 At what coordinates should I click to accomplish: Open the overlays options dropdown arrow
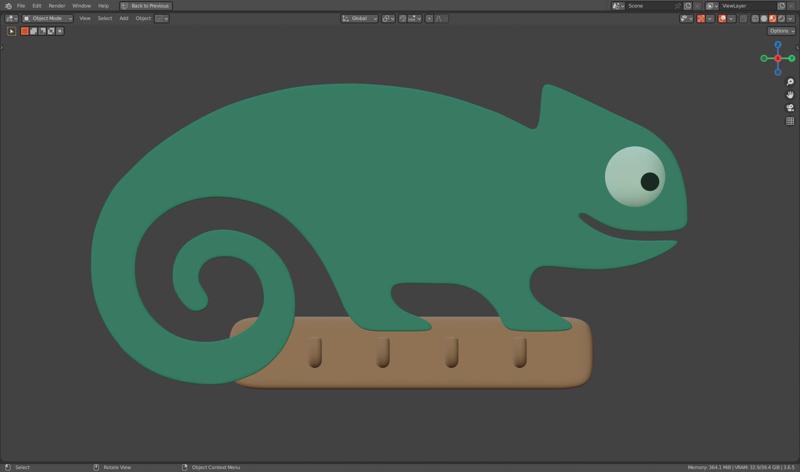[731, 18]
